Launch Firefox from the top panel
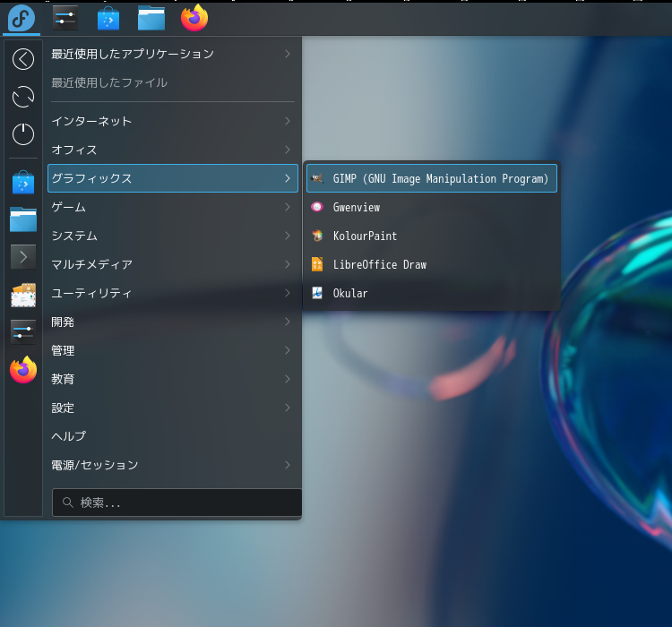The width and height of the screenshot is (672, 627). point(194,18)
